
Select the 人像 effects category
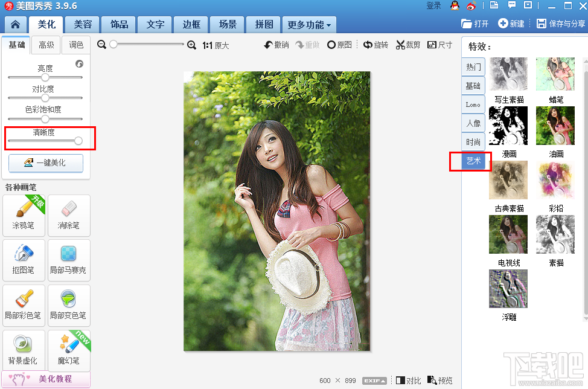473,123
